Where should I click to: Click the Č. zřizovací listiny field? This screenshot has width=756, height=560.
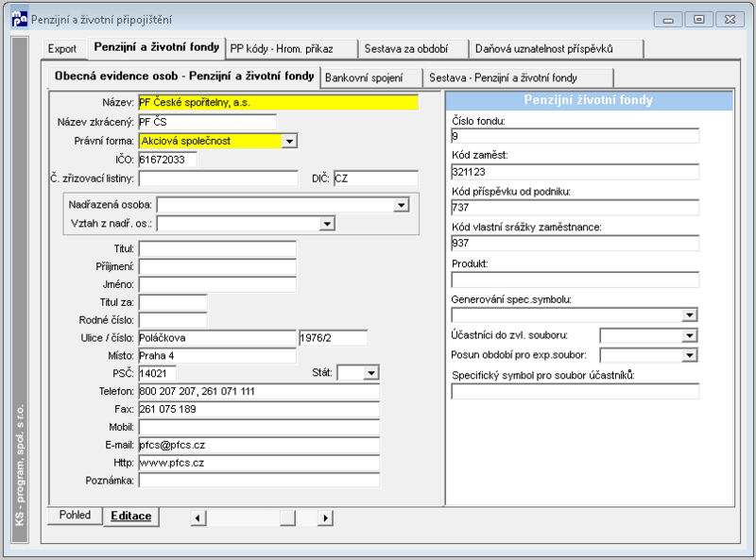218,178
